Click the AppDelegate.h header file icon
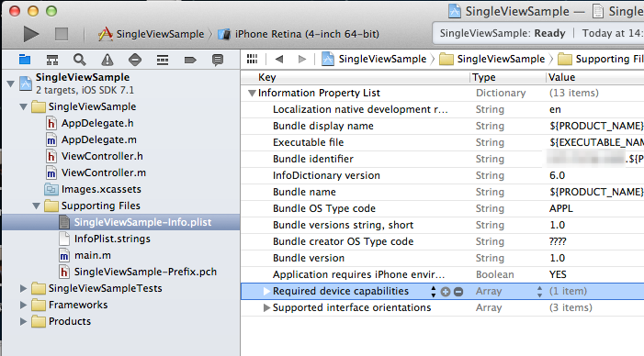This screenshot has width=644, height=356. [x=51, y=124]
